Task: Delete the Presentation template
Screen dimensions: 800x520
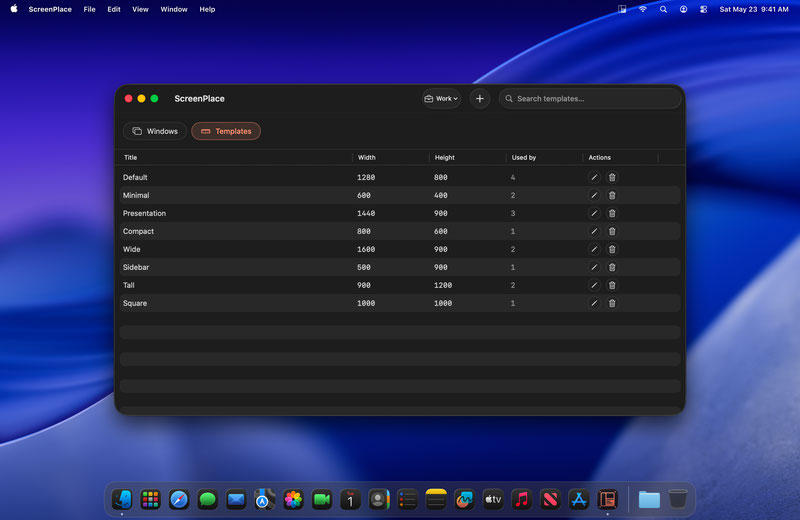Action: pos(612,213)
